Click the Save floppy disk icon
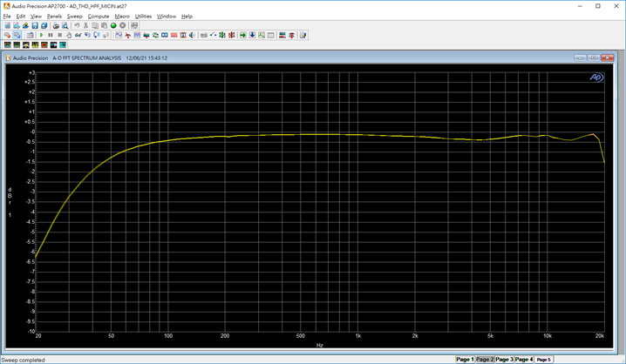This screenshot has height=364, width=626. coord(34,25)
